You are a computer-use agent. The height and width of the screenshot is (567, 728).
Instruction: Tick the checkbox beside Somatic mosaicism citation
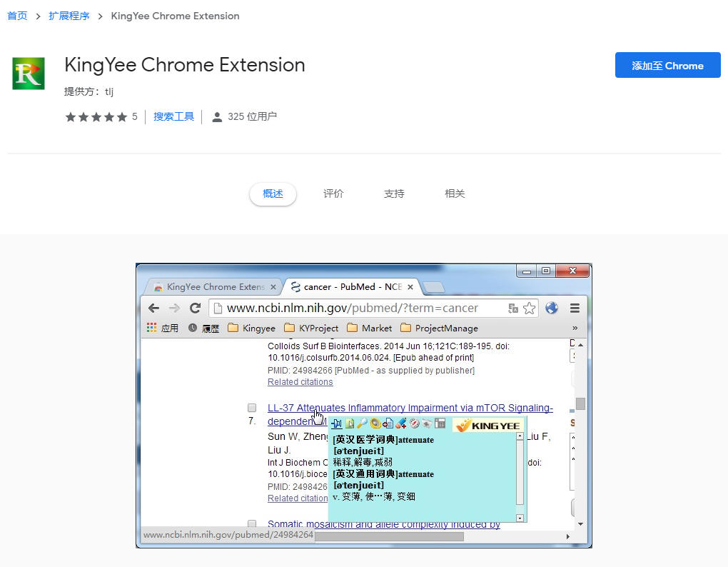252,524
